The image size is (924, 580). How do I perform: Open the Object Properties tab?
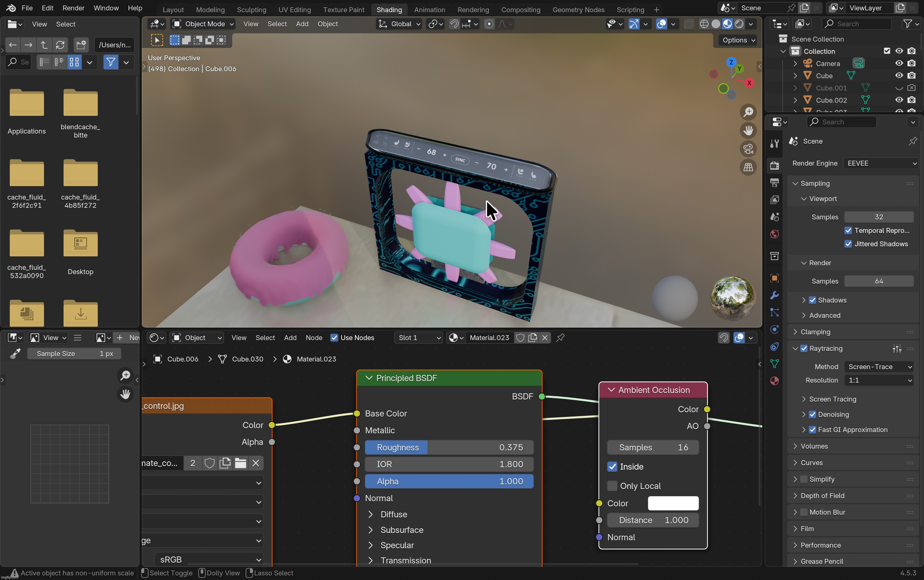tap(774, 278)
